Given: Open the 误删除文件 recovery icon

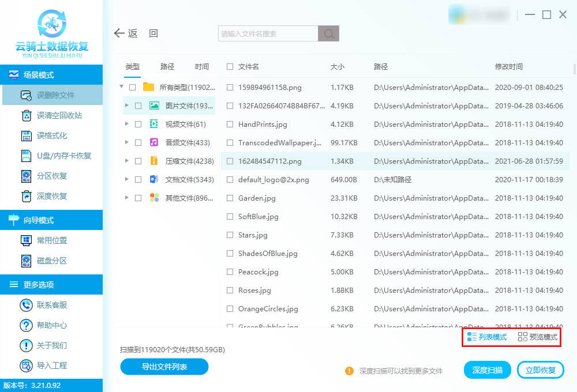Looking at the screenshot, I should click(26, 95).
